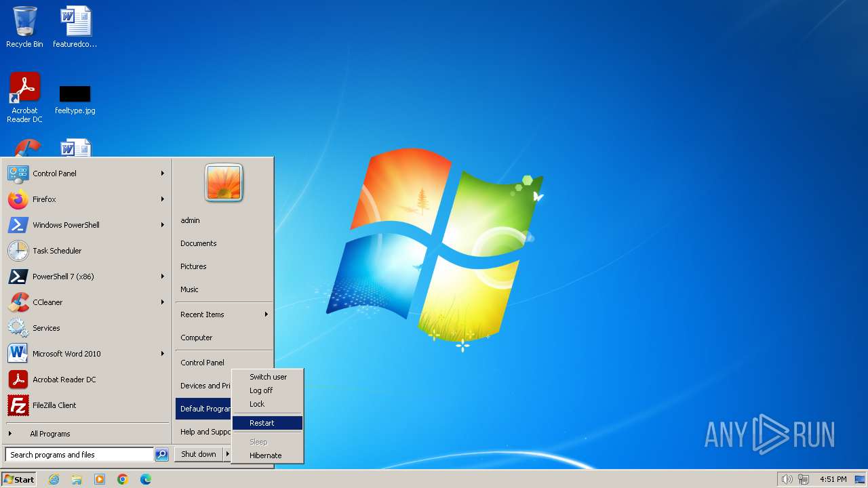This screenshot has height=488, width=868.
Task: Choose Switch user from power menu
Action: coord(267,377)
